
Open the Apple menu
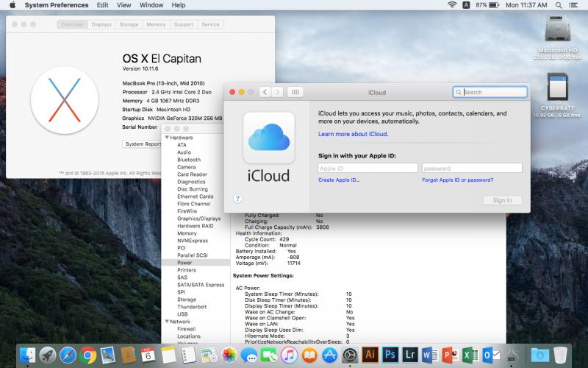tap(12, 5)
